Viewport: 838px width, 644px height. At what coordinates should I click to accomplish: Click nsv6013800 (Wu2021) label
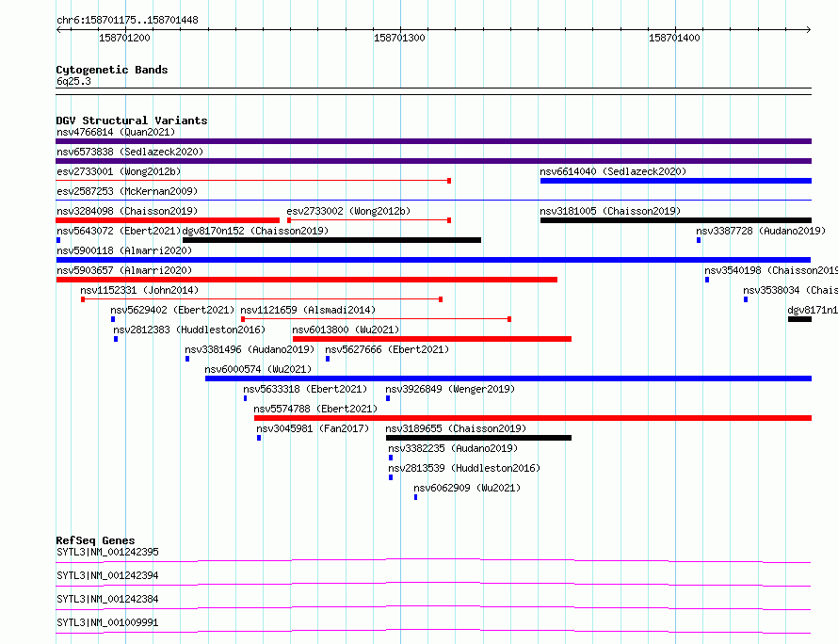coord(346,330)
